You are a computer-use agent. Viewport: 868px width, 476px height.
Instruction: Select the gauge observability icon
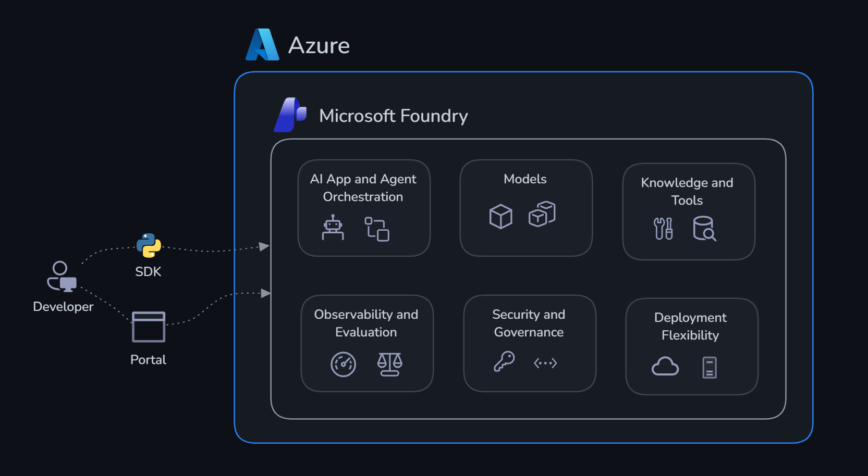coord(343,364)
